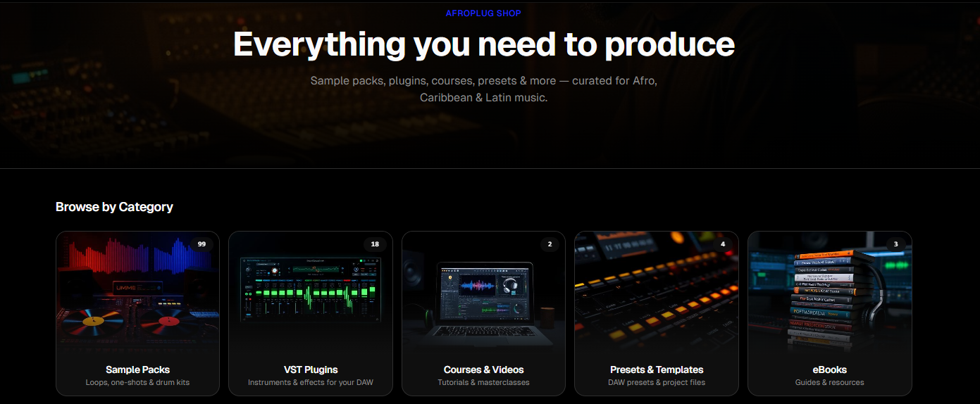980x404 pixels.
Task: Open the Sample Packs category title
Action: [x=137, y=370]
